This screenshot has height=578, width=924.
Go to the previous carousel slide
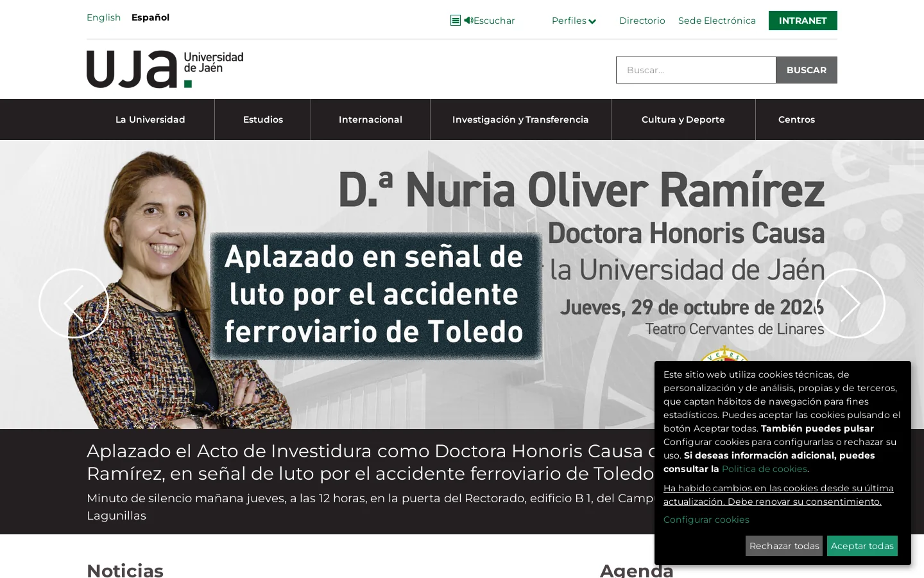pos(74,303)
